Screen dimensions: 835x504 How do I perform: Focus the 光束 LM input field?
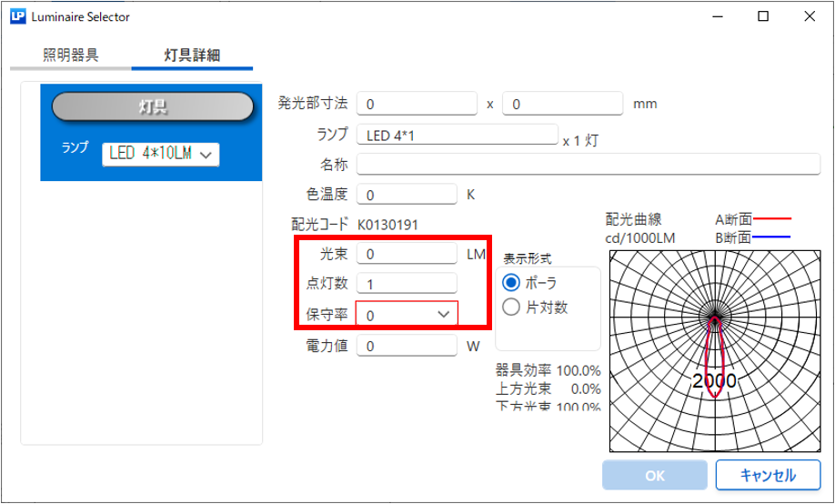click(x=407, y=255)
